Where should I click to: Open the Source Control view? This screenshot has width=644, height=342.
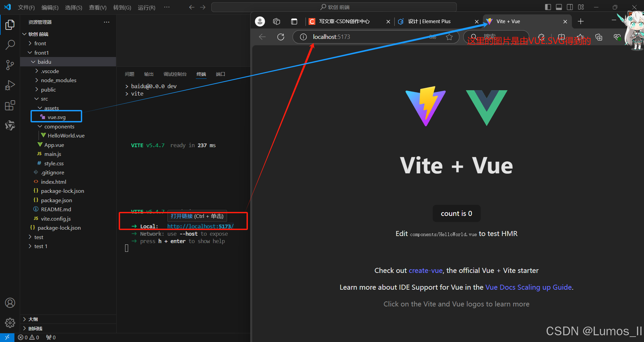10,65
